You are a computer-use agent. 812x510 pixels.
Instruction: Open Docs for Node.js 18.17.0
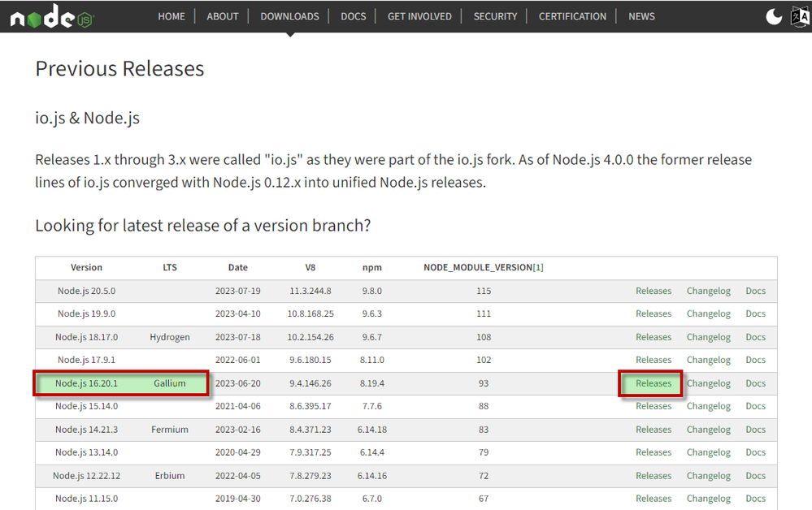(x=756, y=337)
